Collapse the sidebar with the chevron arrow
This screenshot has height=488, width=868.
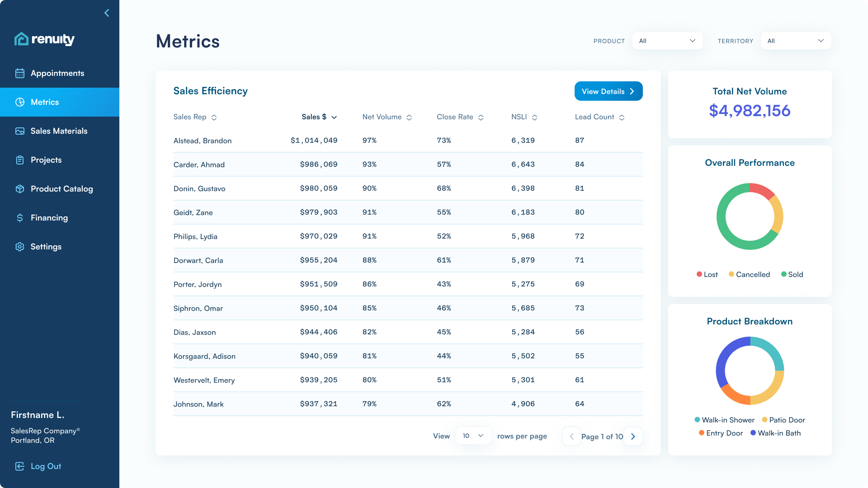(107, 13)
